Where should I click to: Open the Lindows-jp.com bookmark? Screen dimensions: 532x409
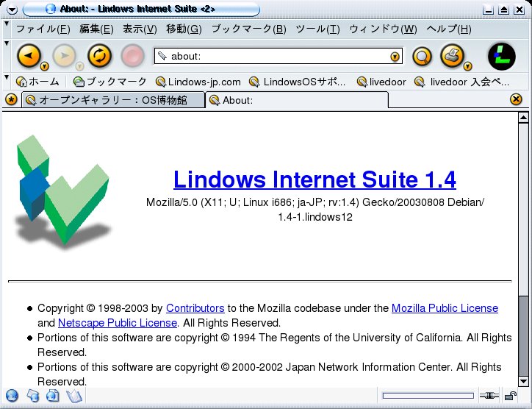198,82
